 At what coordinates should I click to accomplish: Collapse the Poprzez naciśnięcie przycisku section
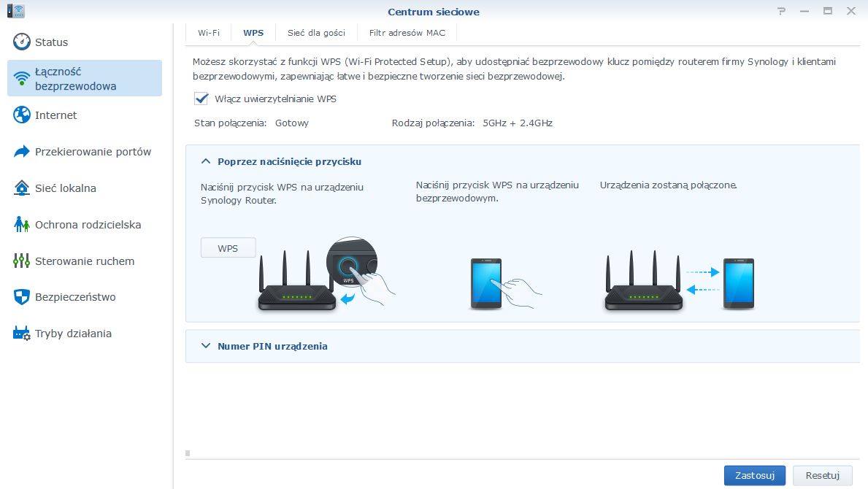tap(206, 161)
